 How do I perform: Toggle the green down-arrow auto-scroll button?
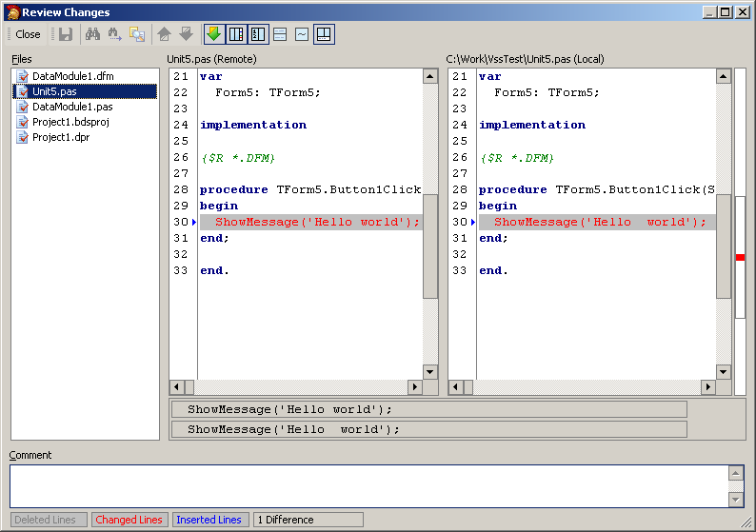[213, 34]
